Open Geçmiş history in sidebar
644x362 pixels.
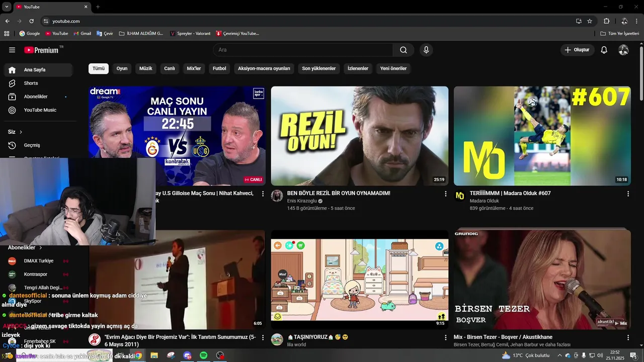click(38, 145)
